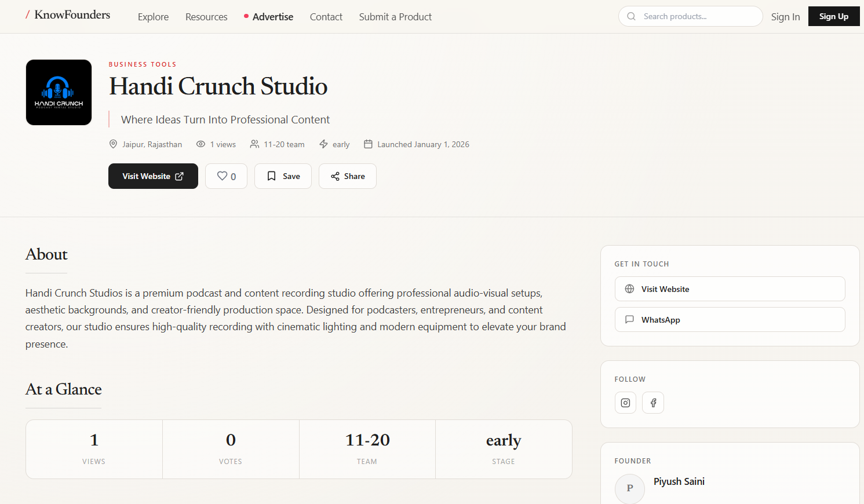The height and width of the screenshot is (504, 864).
Task: Click the black Visit Website button
Action: (x=153, y=176)
